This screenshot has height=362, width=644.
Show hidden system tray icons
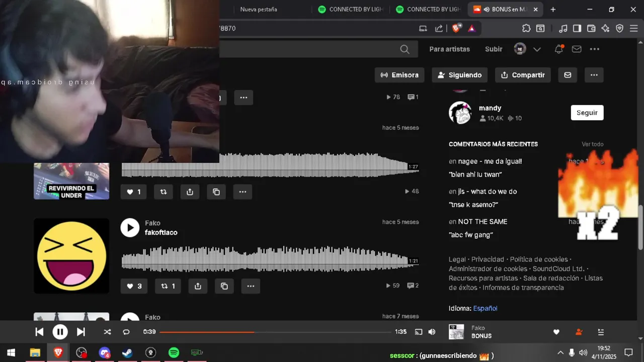[560, 352]
